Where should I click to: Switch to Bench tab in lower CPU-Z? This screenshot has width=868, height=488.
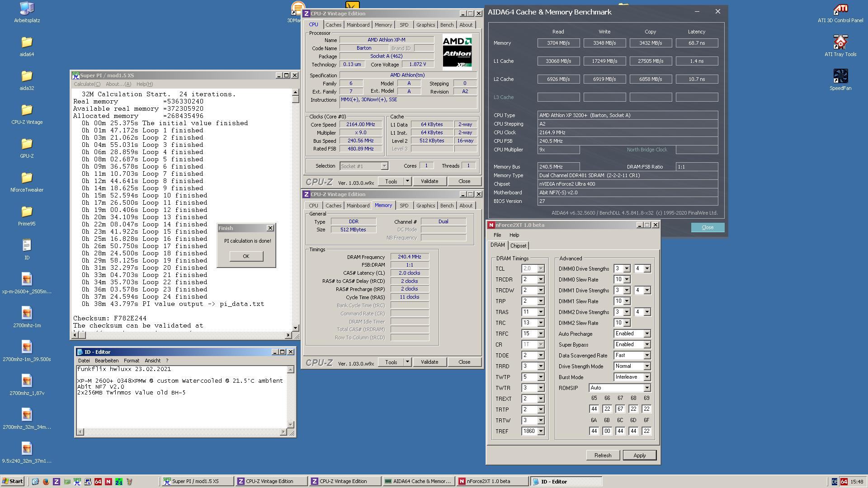click(447, 206)
